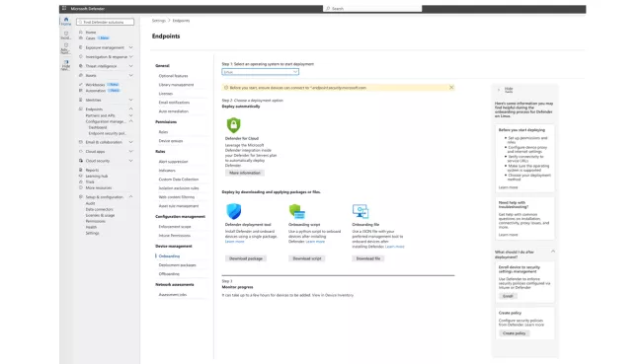Click the Find Defender solutions search field
The width and height of the screenshot is (642, 364).
tap(105, 22)
